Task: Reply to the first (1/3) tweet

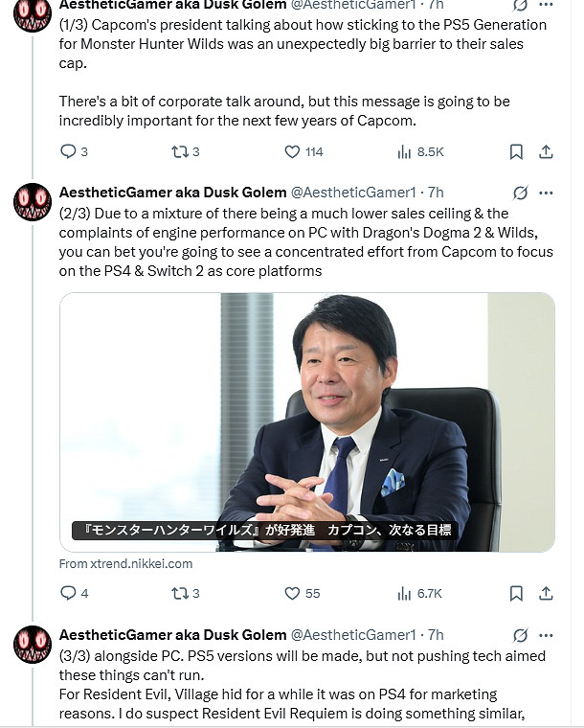Action: point(68,151)
